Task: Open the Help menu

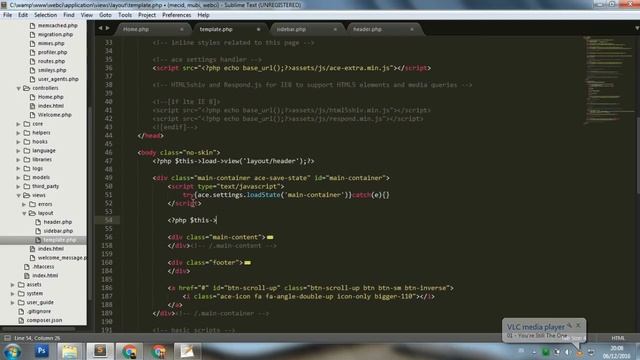Action: 203,15
